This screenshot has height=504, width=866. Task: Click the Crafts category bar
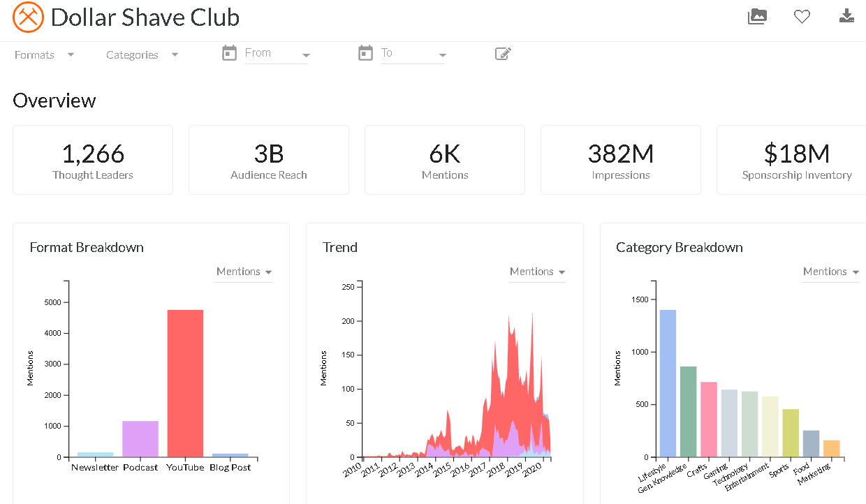tap(709, 420)
